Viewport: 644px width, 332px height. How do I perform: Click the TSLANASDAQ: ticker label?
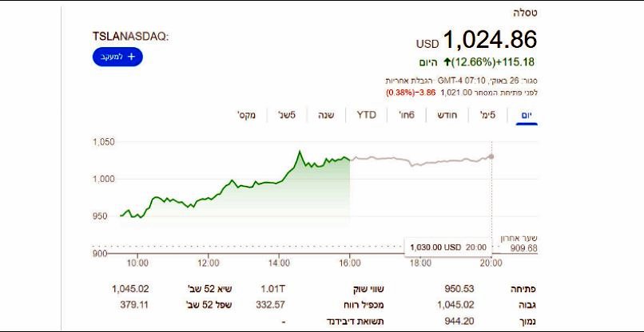[x=131, y=37]
